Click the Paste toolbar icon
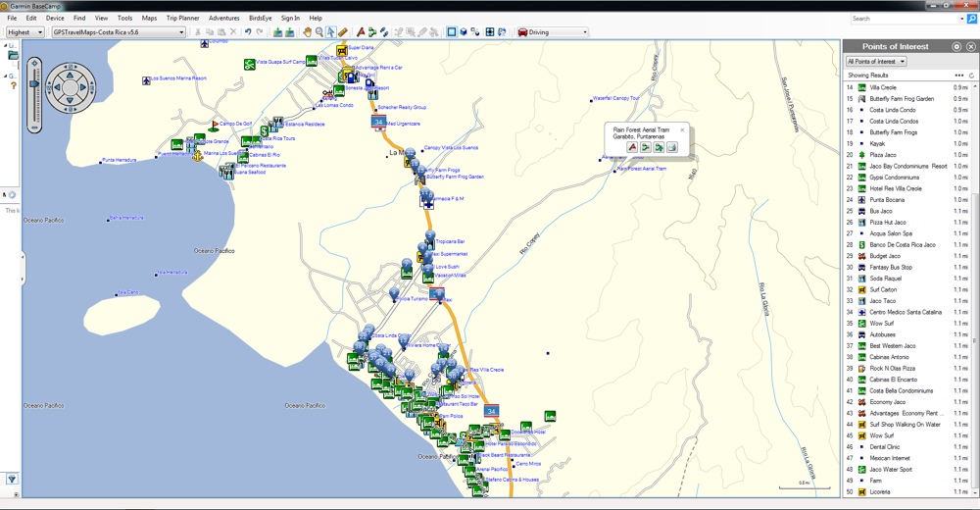 coord(221,32)
